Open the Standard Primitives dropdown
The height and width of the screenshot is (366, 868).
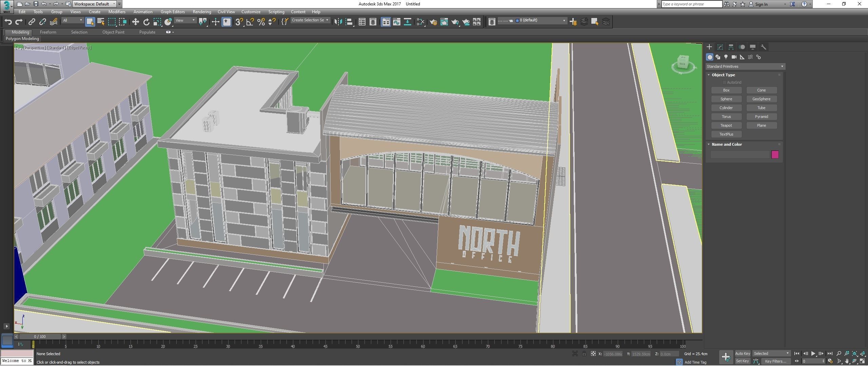(745, 66)
